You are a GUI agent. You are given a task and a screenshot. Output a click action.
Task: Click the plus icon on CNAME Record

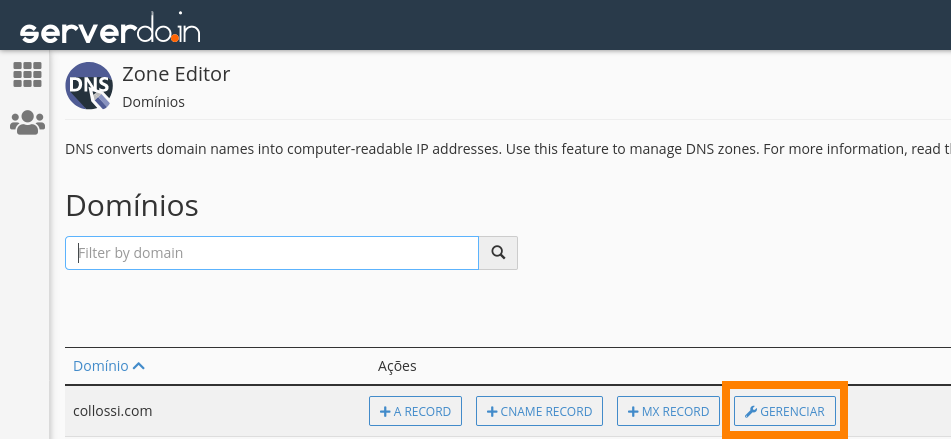(x=492, y=412)
